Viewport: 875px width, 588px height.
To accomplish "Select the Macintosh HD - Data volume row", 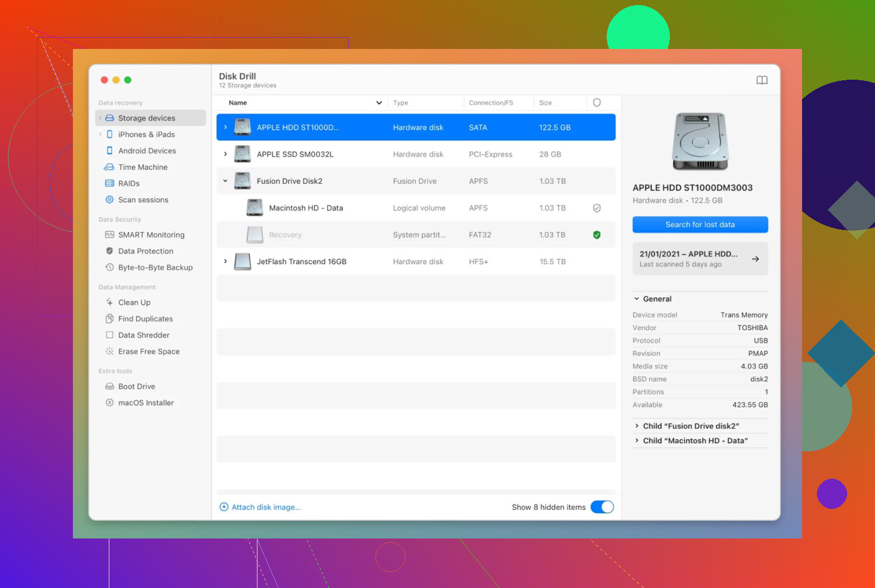I will coord(416,208).
